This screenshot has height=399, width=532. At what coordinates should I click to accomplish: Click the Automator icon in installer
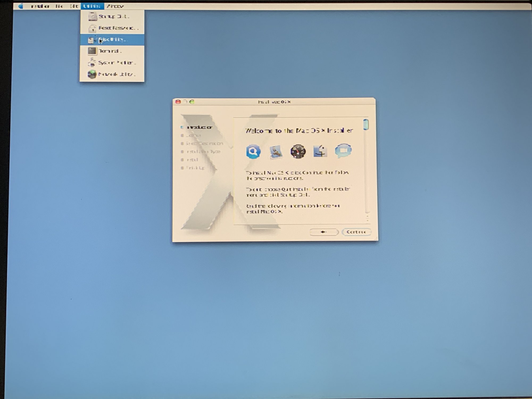click(x=276, y=152)
